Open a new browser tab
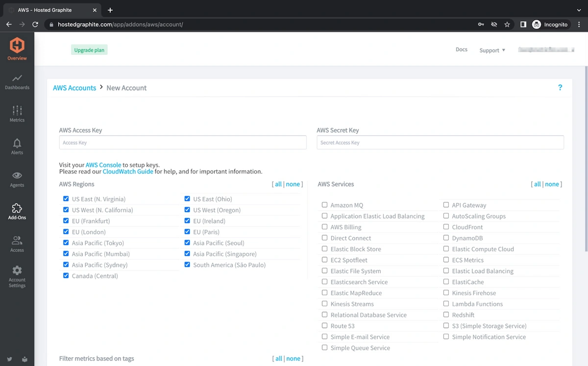The width and height of the screenshot is (588, 366). 110,10
